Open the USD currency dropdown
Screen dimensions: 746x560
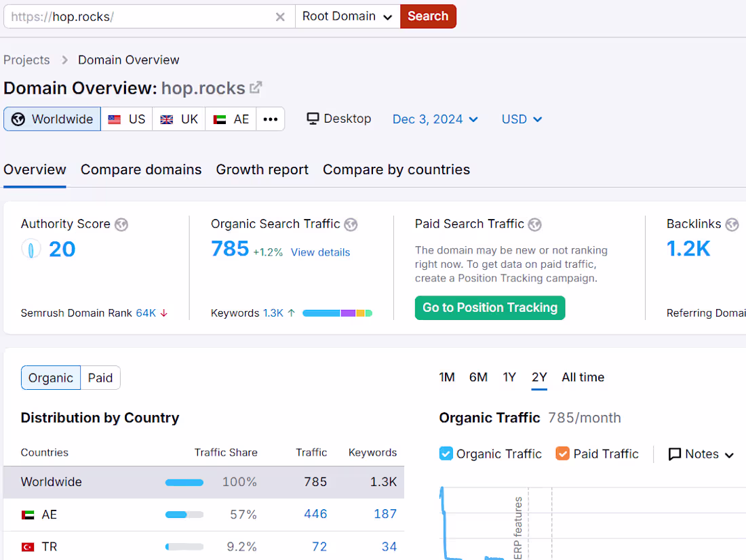pyautogui.click(x=521, y=119)
